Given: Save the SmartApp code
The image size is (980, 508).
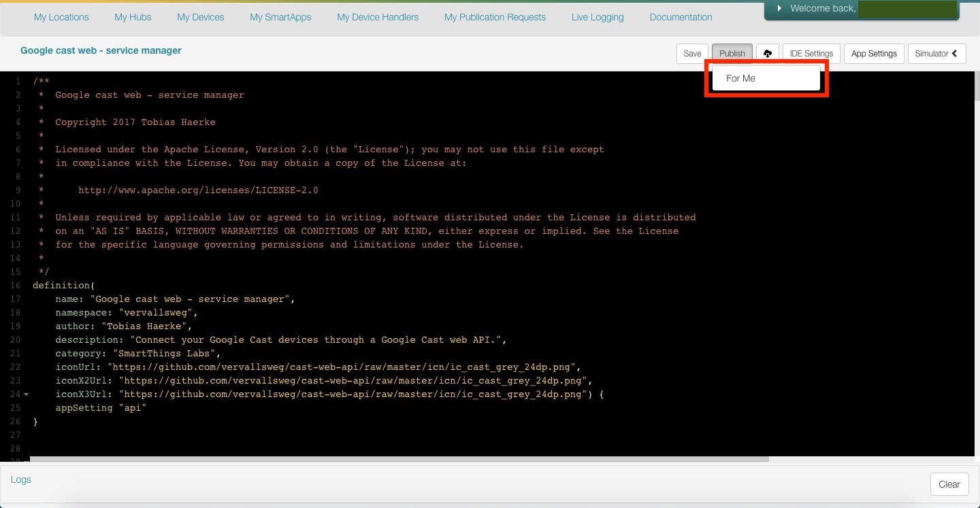Looking at the screenshot, I should [692, 54].
